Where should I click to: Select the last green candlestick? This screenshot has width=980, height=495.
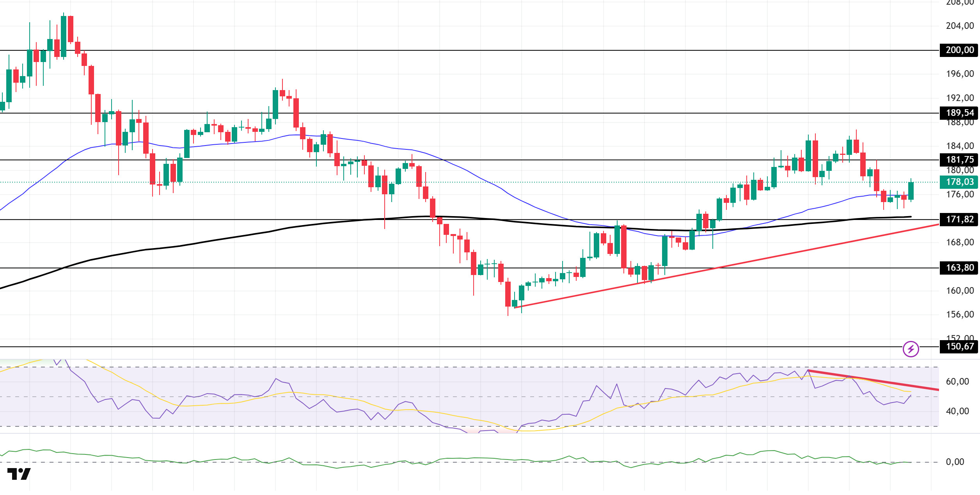pyautogui.click(x=911, y=191)
